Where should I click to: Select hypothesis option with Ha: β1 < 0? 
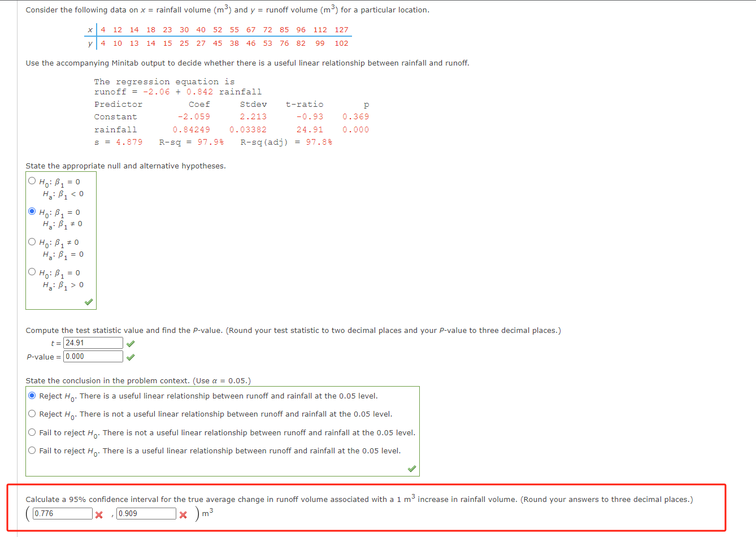32,180
